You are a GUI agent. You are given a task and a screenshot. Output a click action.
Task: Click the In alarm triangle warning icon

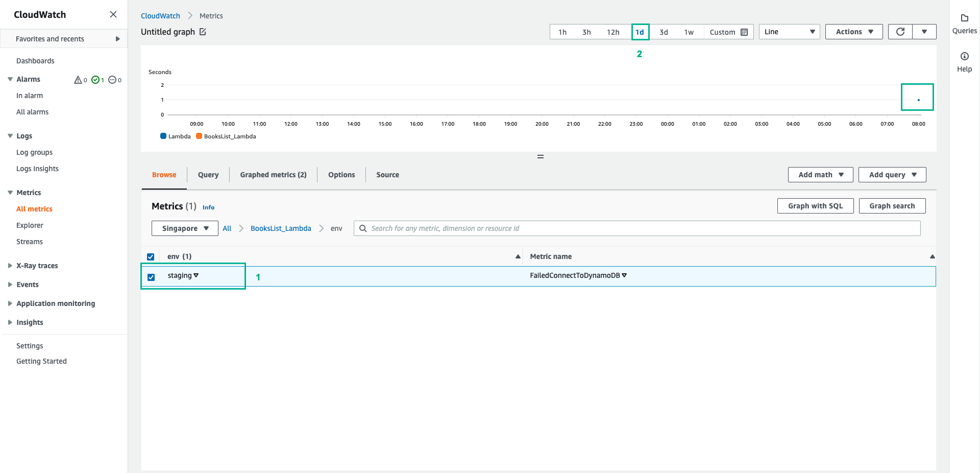(78, 80)
